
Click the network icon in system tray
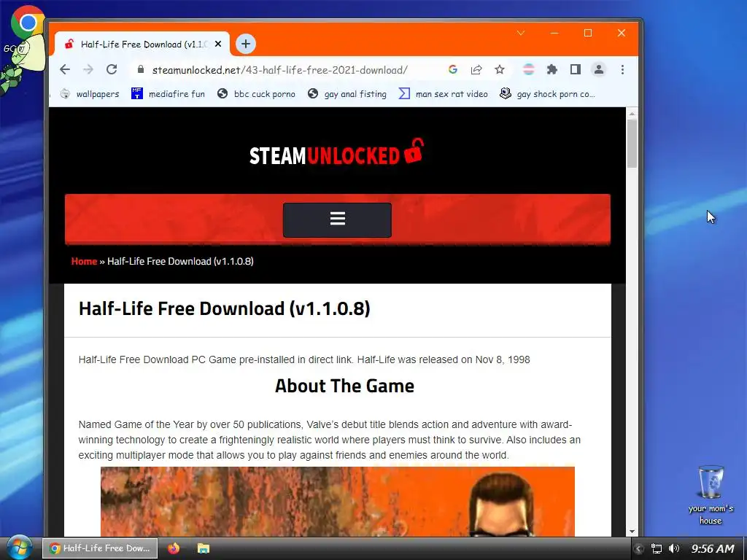coord(657,548)
